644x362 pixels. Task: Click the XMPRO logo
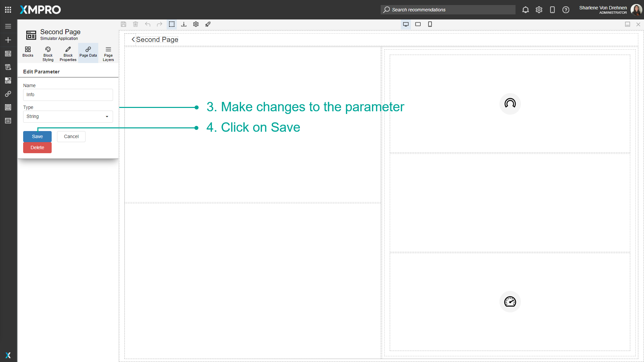[x=40, y=10]
